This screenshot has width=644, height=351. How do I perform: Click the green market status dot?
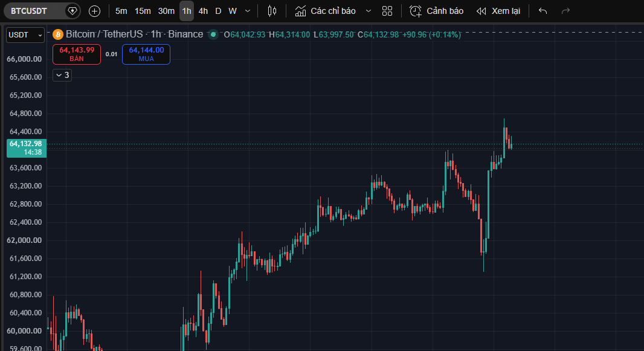pos(213,34)
